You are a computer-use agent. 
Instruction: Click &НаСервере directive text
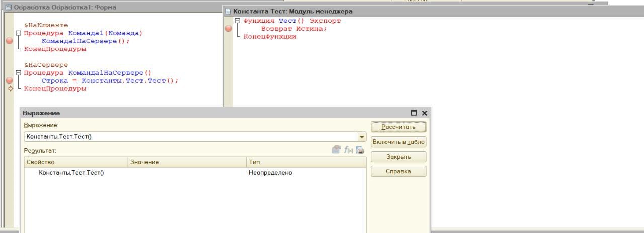(46, 65)
